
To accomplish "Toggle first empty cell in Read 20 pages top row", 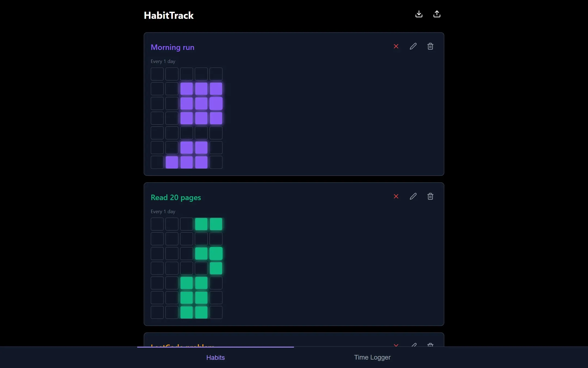I will pyautogui.click(x=157, y=224).
